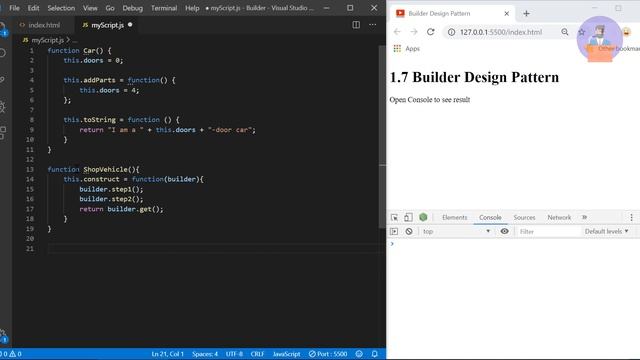640x360 pixels.
Task: Toggle the console sidebar
Action: pyautogui.click(x=394, y=231)
